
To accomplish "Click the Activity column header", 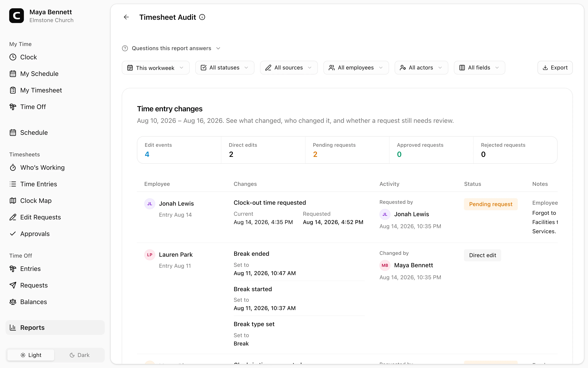I will coord(389,184).
